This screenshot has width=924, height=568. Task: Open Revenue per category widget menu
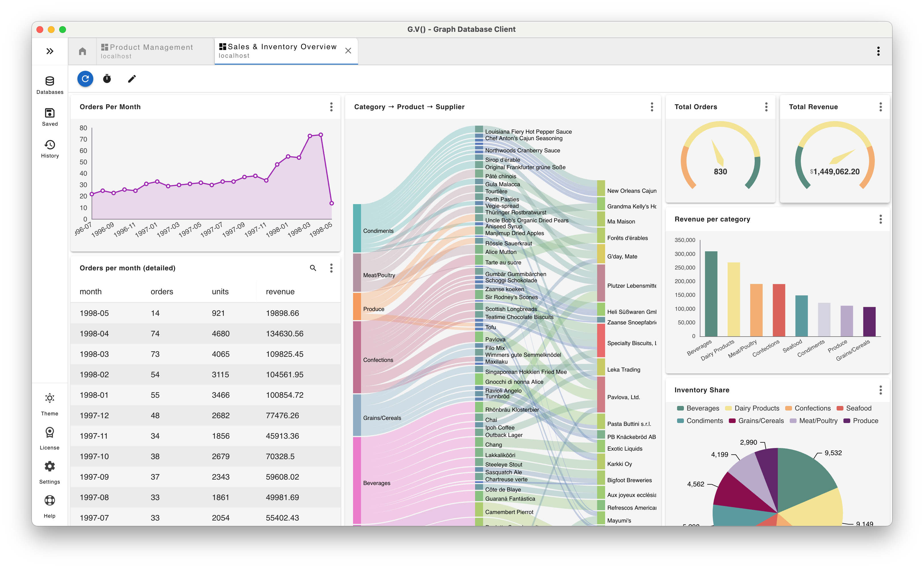click(x=880, y=219)
